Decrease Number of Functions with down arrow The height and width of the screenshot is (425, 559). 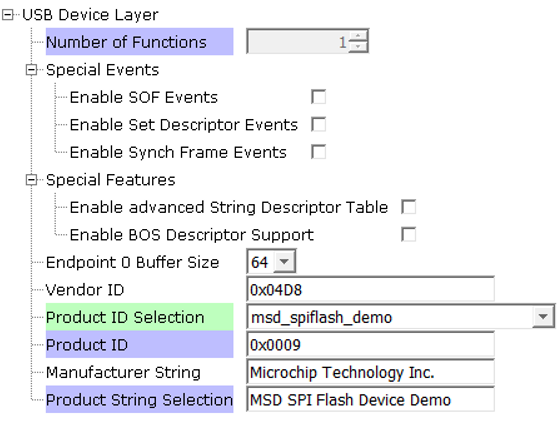pos(358,47)
